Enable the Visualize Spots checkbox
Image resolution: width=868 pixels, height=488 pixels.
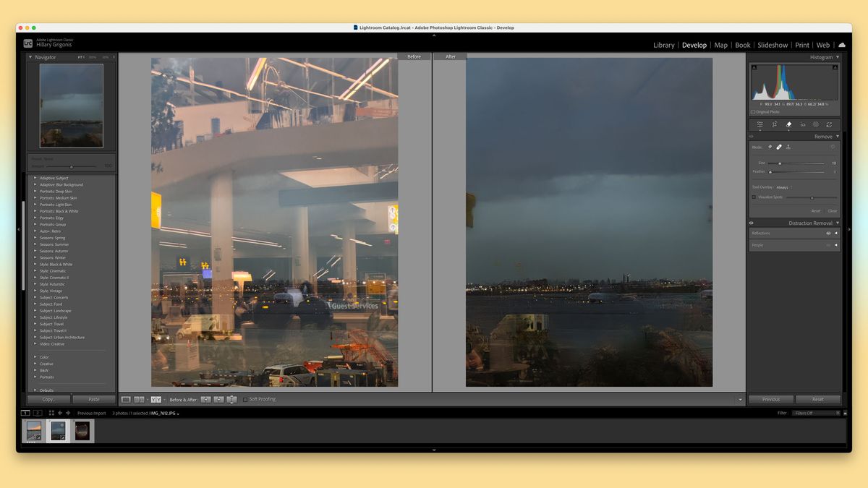[754, 197]
